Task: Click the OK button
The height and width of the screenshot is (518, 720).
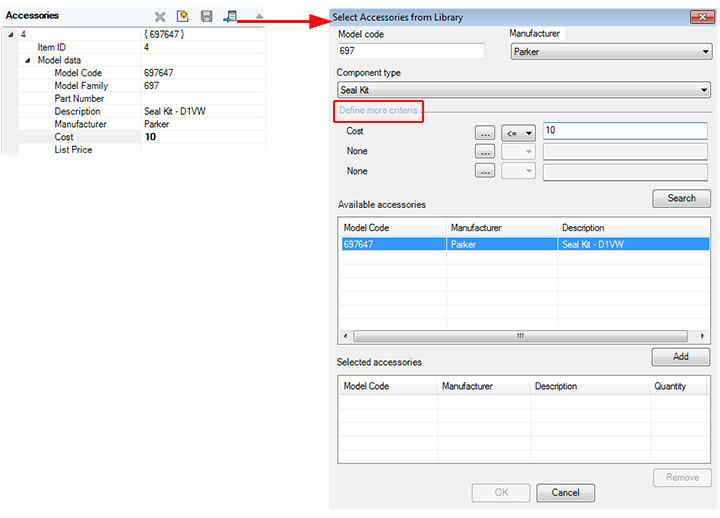Action: click(x=501, y=493)
